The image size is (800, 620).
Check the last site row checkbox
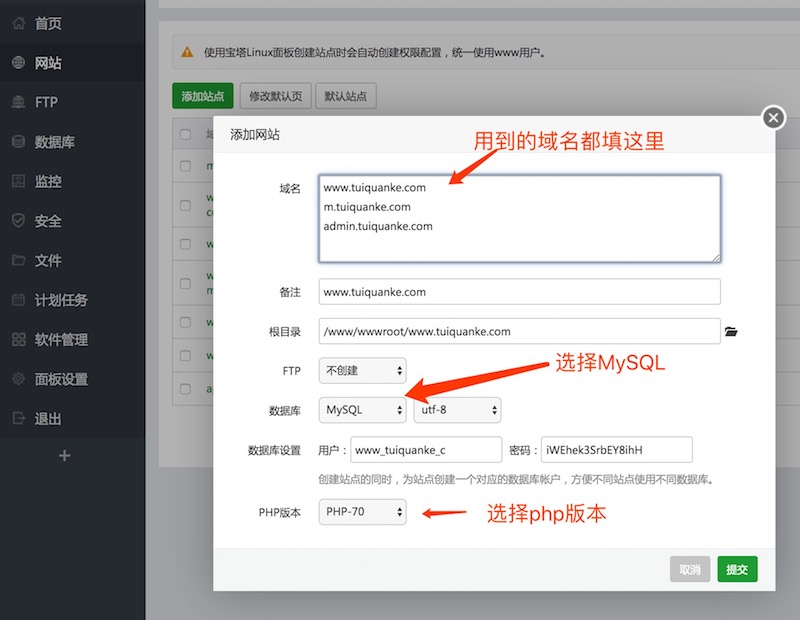pos(185,389)
